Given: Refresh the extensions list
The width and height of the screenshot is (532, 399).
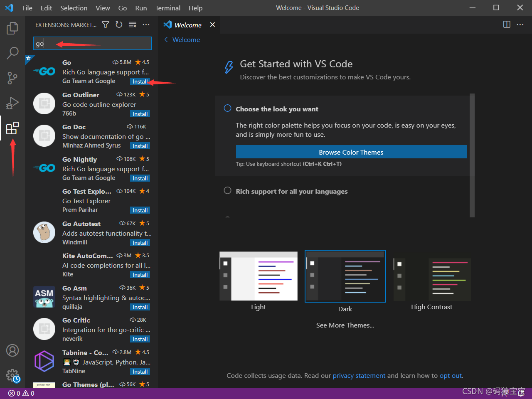Looking at the screenshot, I should click(119, 25).
